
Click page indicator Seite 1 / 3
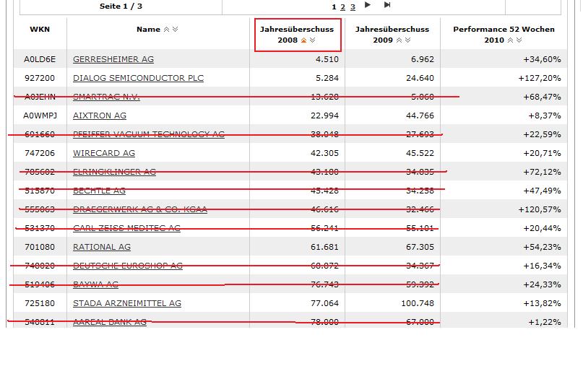[121, 6]
